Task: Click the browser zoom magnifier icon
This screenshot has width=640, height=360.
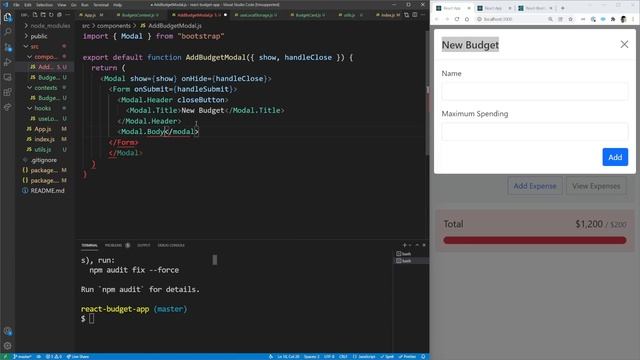Action: (x=550, y=19)
